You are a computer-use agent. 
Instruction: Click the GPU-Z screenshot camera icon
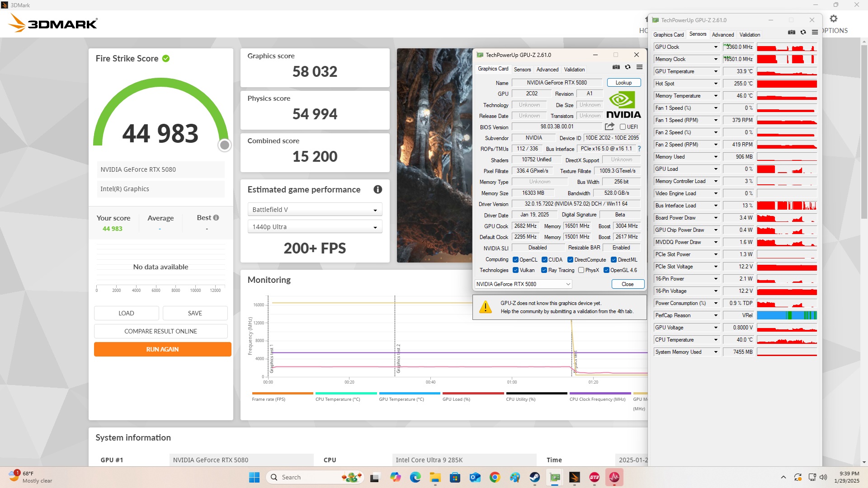pyautogui.click(x=616, y=67)
